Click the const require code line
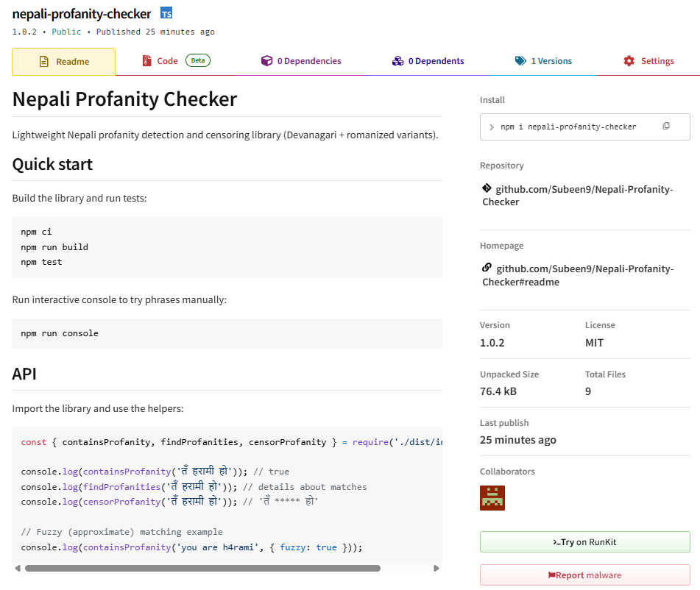 coord(231,442)
